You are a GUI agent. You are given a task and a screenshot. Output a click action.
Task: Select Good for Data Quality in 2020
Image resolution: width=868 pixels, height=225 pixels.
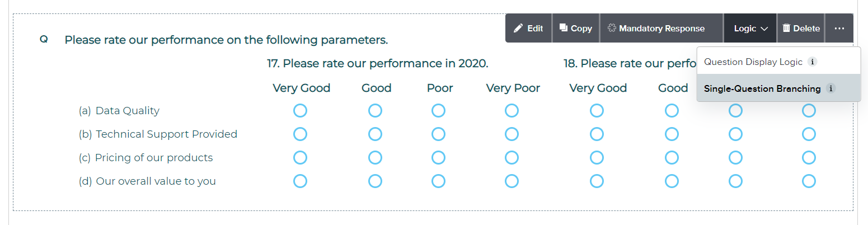[375, 111]
